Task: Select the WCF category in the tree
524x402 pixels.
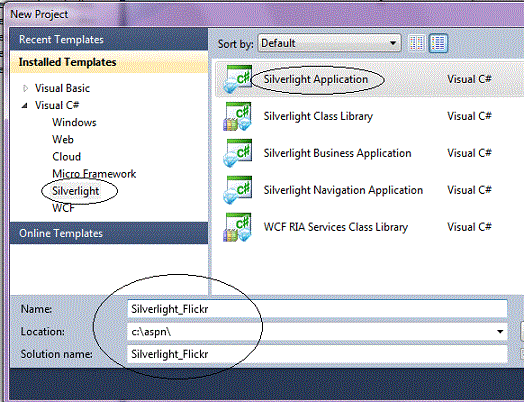Action: (63, 208)
